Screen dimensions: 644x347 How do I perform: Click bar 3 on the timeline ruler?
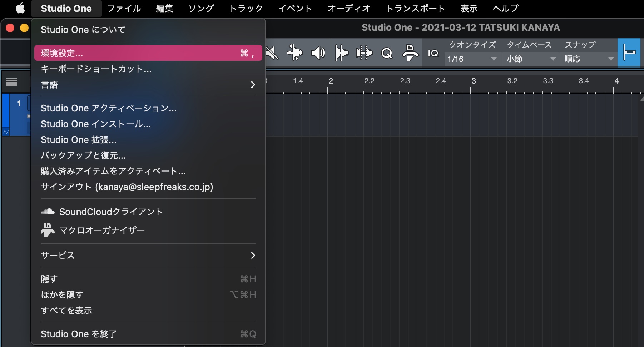coord(474,81)
